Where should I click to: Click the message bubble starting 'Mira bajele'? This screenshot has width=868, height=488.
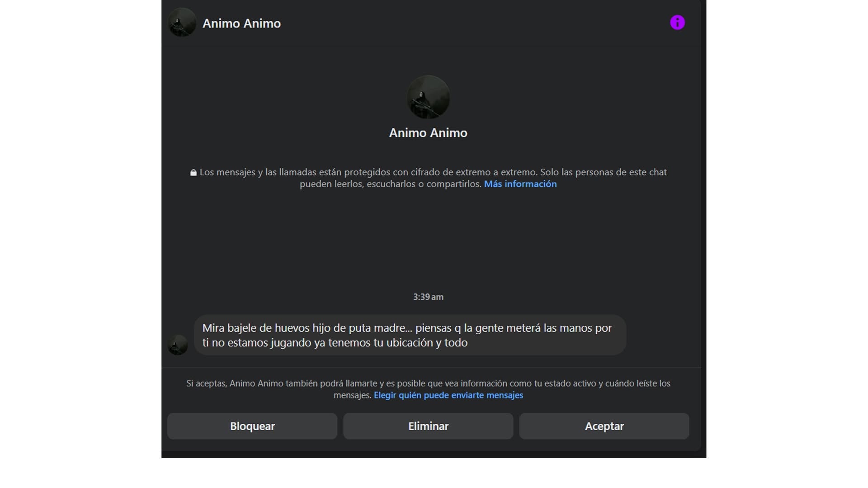pyautogui.click(x=410, y=335)
